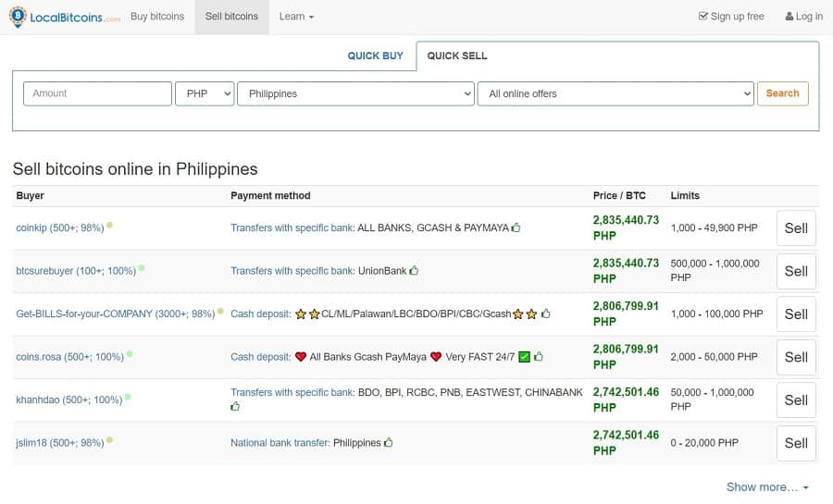The height and width of the screenshot is (504, 833).
Task: Click the Log in user icon
Action: tap(789, 17)
